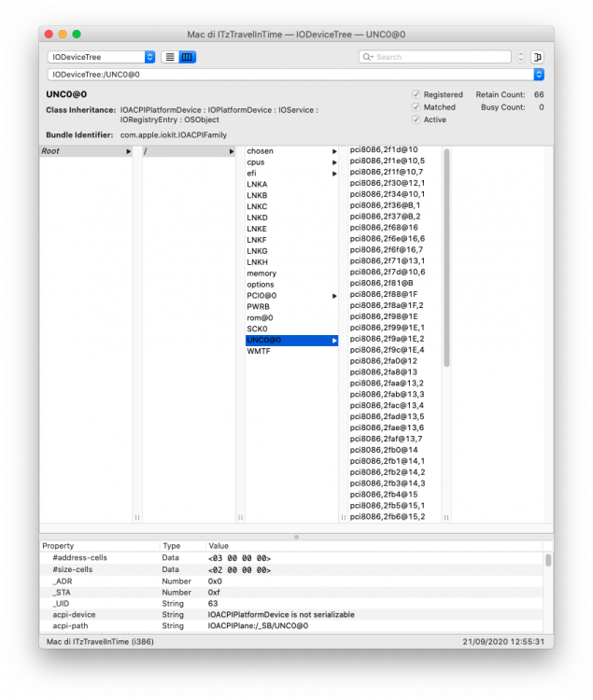Click the device column vertical scrollbar

(446, 258)
